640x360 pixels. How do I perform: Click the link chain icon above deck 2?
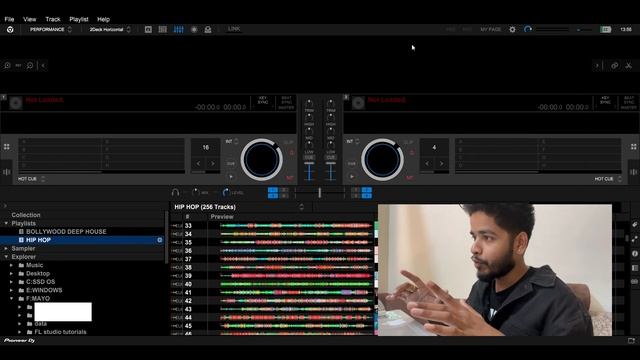[x=614, y=65]
